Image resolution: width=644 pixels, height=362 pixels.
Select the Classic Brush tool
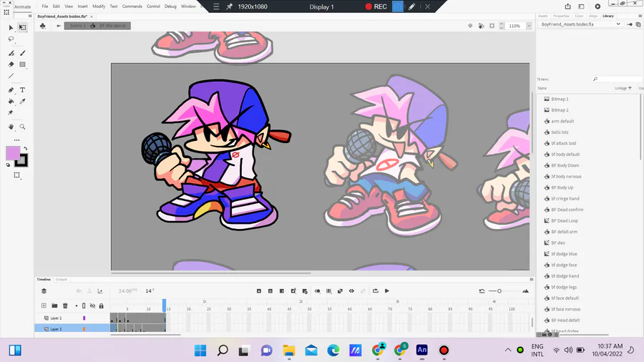point(23,53)
